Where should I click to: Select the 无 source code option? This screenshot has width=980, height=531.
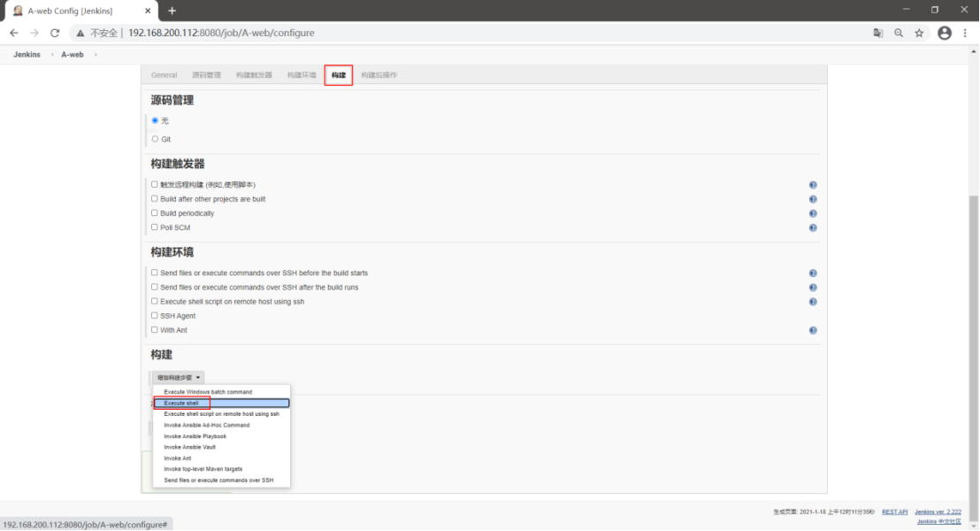coord(155,120)
